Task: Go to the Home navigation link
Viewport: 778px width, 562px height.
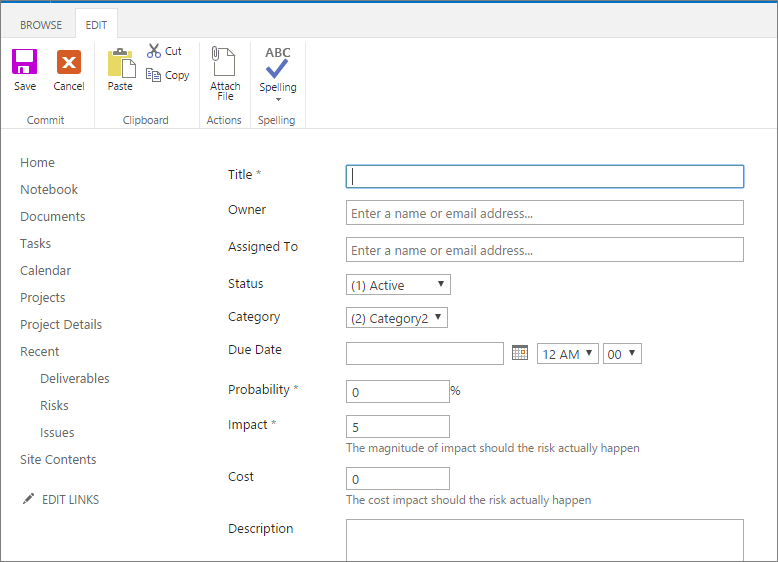Action: tap(37, 163)
